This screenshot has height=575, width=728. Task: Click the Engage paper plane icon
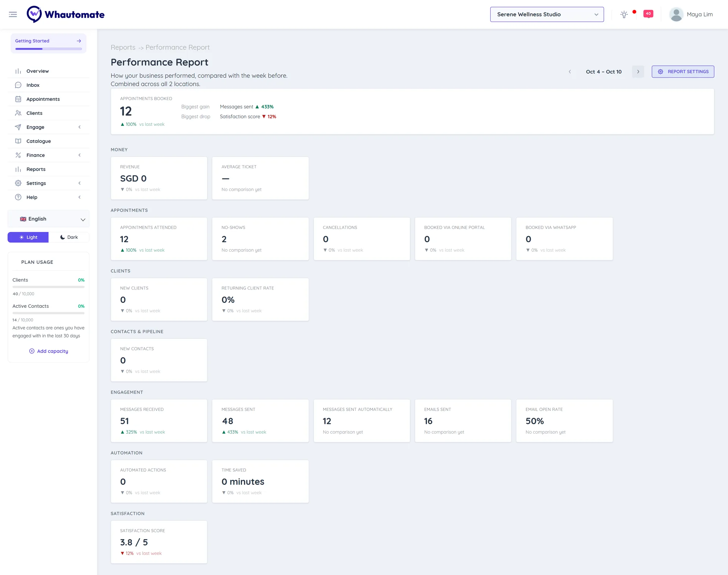18,127
